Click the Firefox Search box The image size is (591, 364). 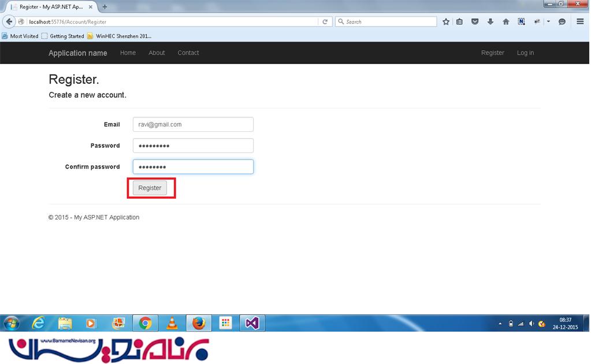386,22
